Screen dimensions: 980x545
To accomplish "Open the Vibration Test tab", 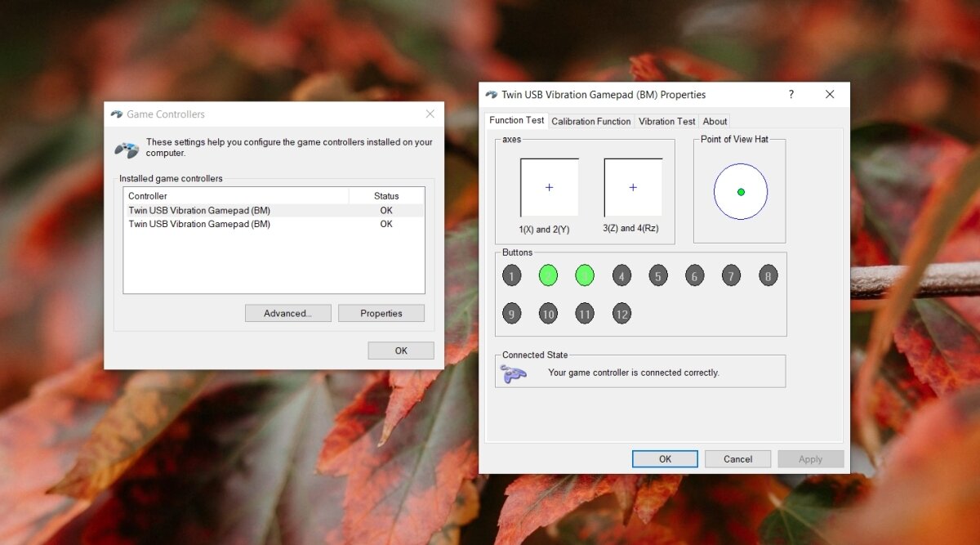I will click(x=667, y=121).
